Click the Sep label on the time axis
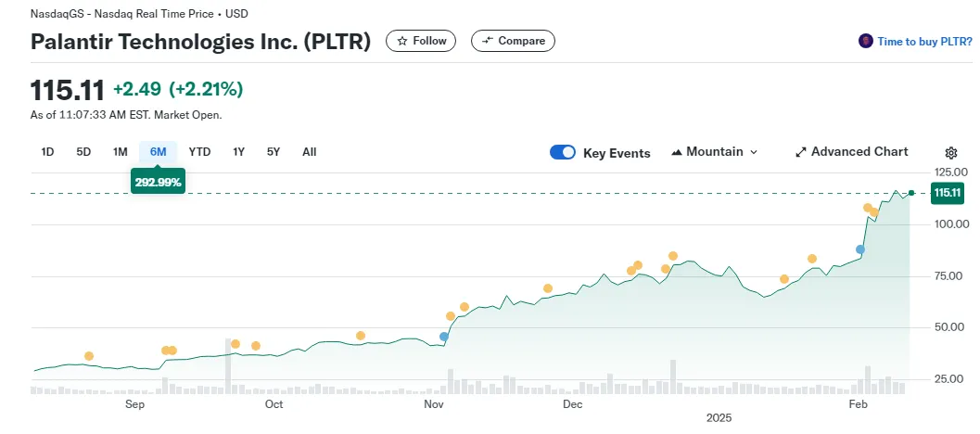Viewport: 980px width, 434px height. [135, 404]
